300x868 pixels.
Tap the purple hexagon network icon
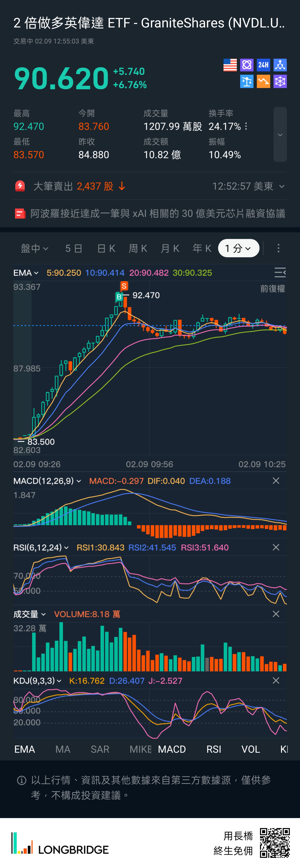[280, 82]
